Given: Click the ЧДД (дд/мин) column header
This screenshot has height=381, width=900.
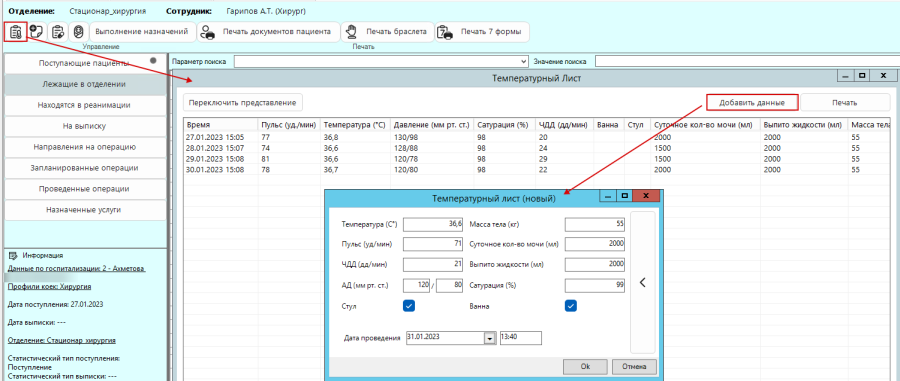Looking at the screenshot, I should pos(564,125).
